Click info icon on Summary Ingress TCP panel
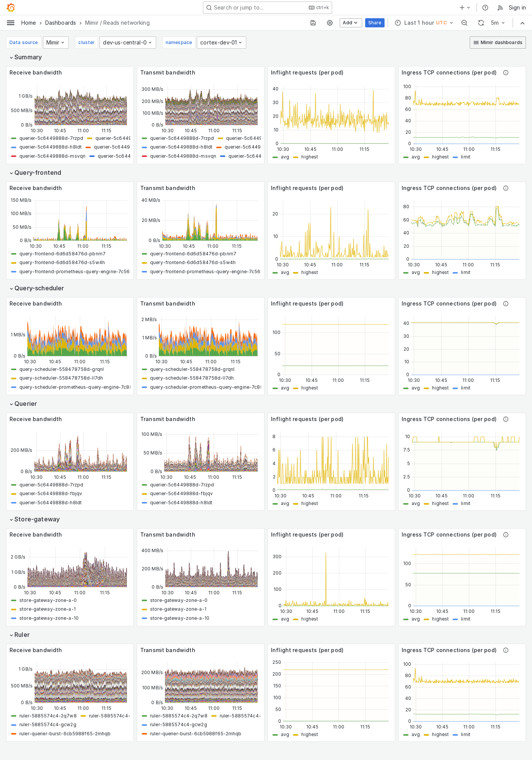 (506, 73)
